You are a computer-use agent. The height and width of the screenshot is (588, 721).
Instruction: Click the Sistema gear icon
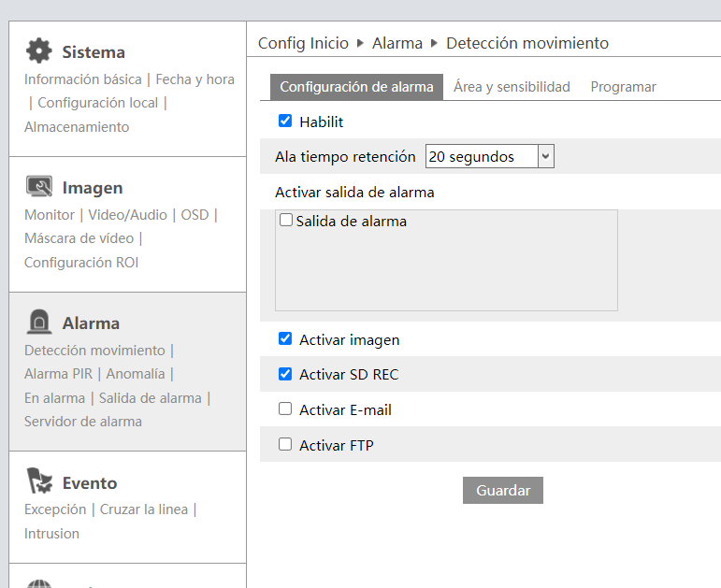tap(39, 50)
